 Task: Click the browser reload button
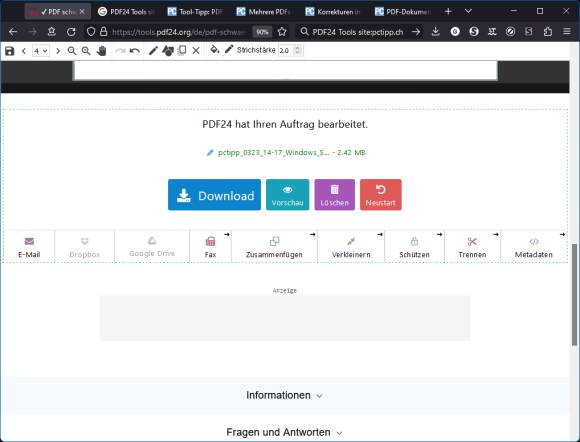(x=71, y=32)
